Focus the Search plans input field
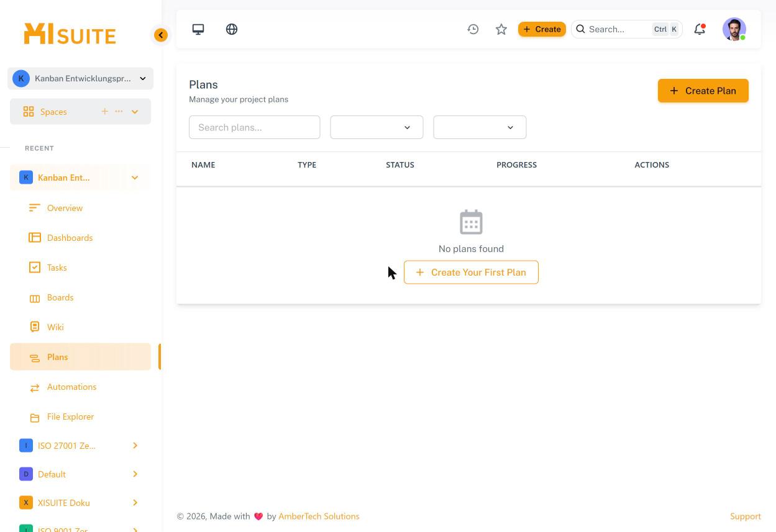The width and height of the screenshot is (776, 532). tap(254, 127)
